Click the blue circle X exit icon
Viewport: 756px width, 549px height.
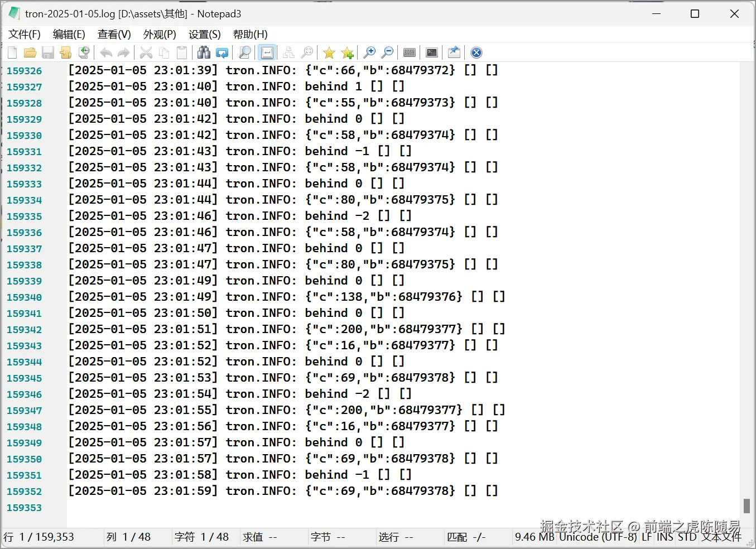(476, 52)
